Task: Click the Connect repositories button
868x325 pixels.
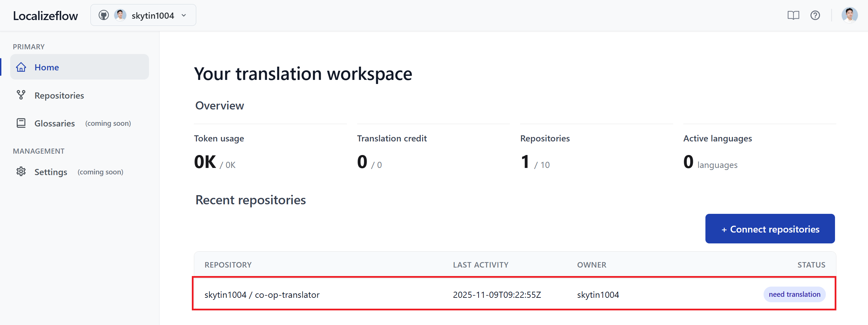Action: pos(770,228)
